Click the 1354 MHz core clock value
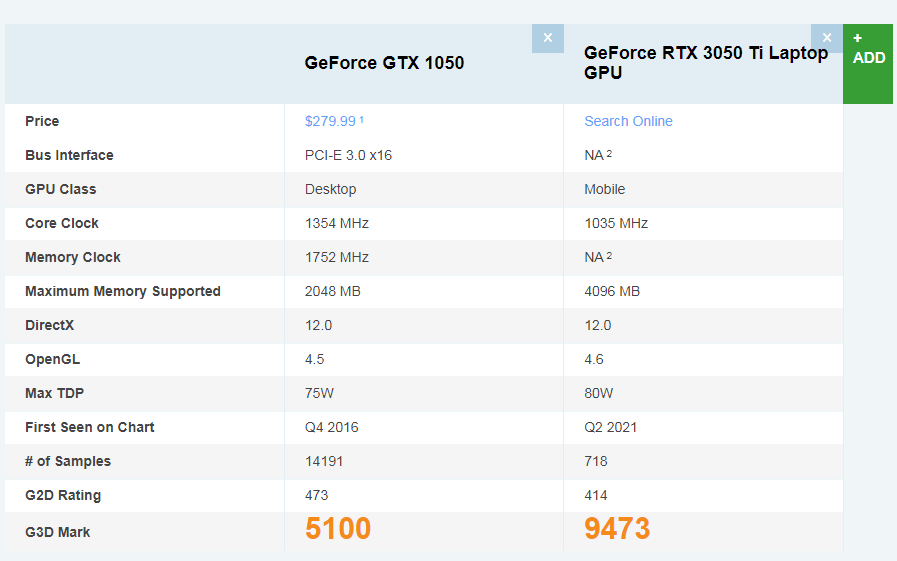The height and width of the screenshot is (561, 897). [x=337, y=223]
